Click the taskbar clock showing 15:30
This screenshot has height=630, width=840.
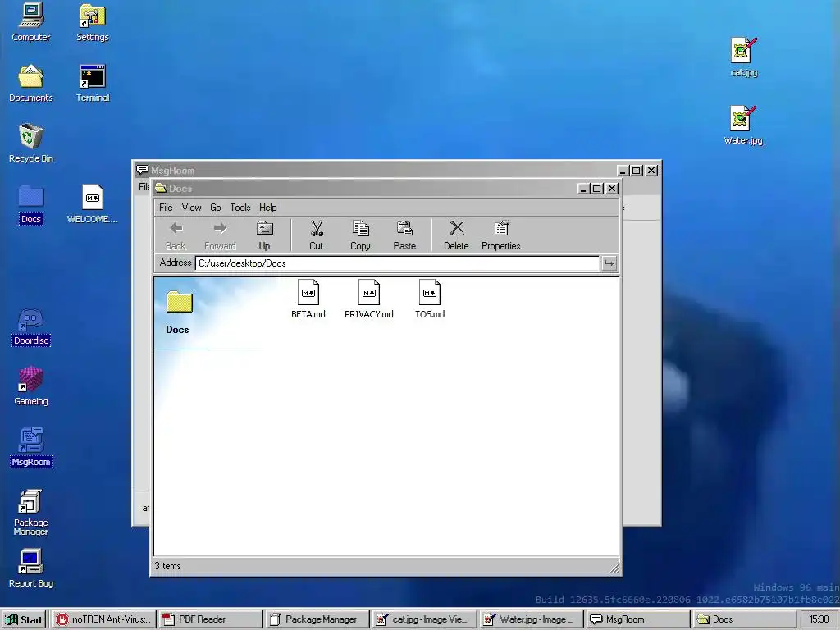[819, 619]
